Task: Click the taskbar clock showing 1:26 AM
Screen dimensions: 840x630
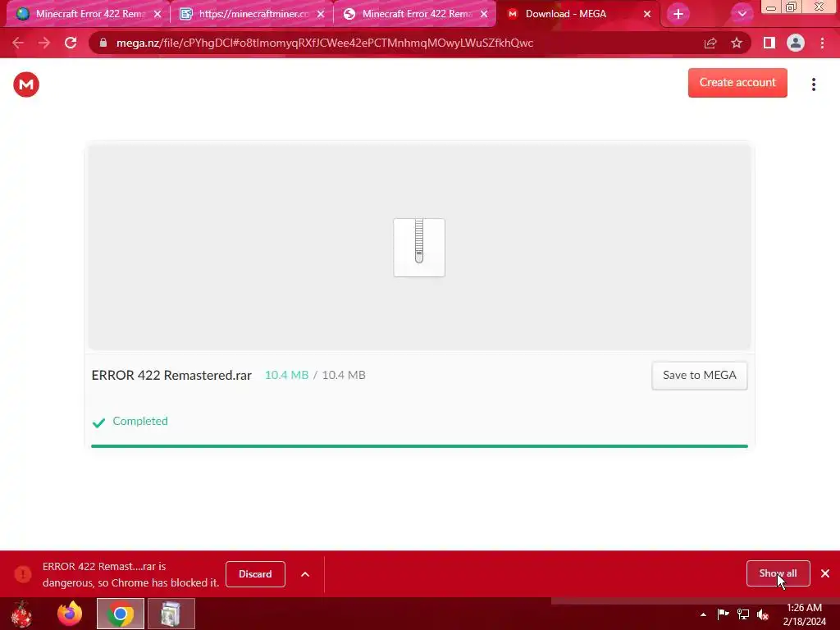Action: 804,614
